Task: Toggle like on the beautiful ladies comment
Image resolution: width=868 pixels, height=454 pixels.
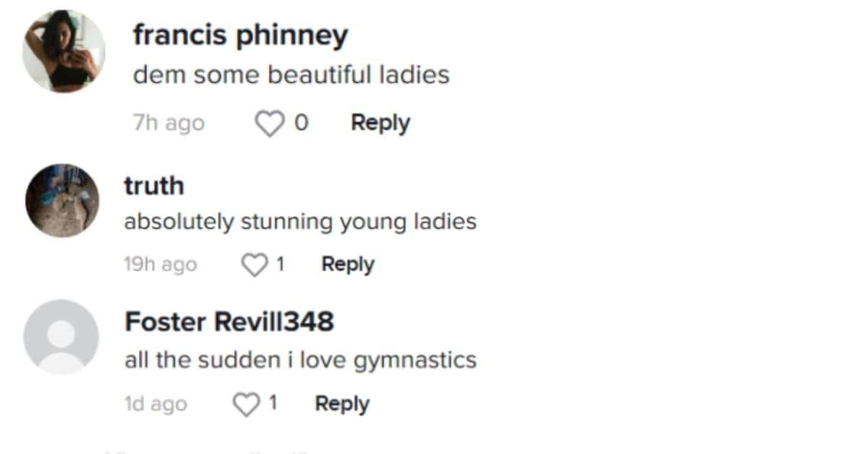Action: point(271,122)
